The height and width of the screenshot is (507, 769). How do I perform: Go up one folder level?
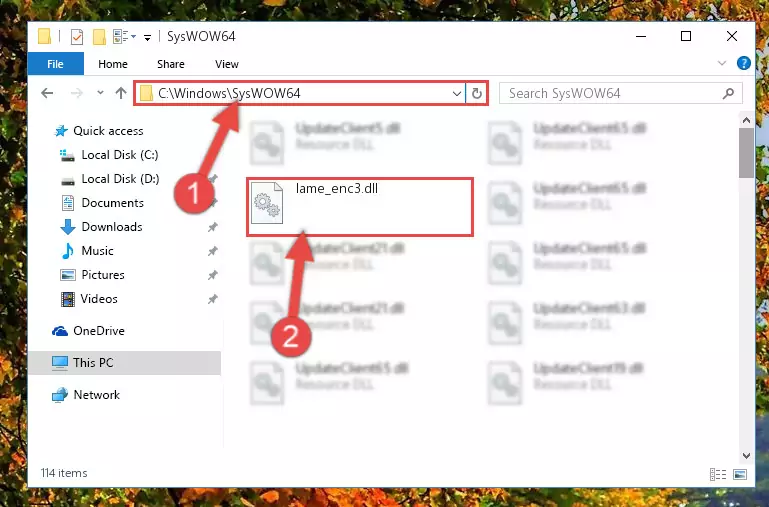click(x=121, y=93)
